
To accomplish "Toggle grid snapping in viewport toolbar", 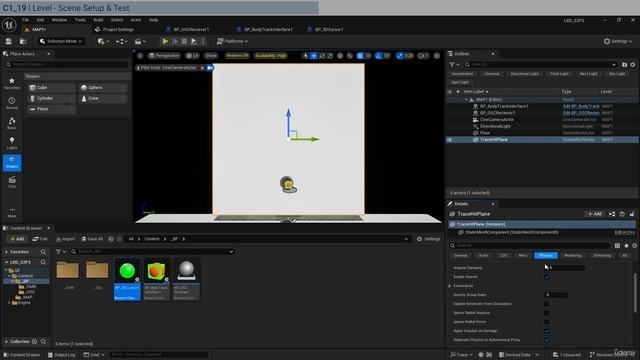I will point(360,56).
